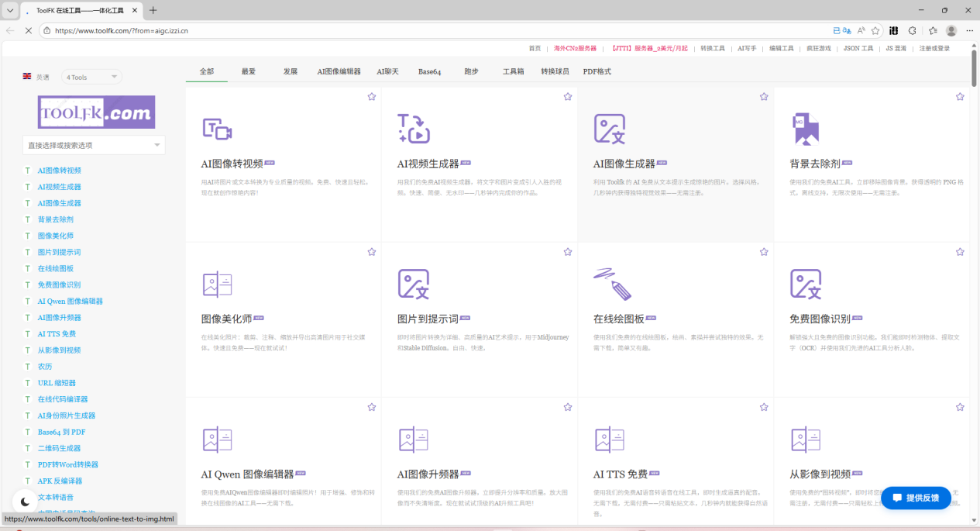
Task: Switch to the AI图像编辑器 tab
Action: pos(339,71)
